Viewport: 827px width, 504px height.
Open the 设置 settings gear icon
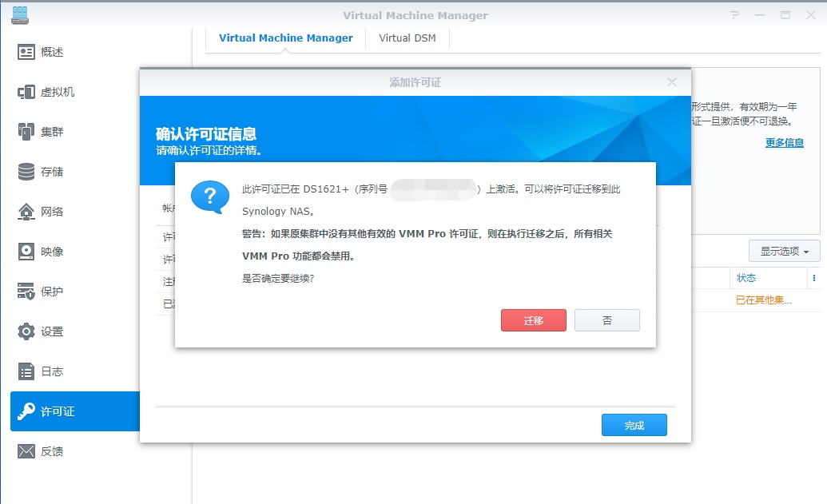coord(26,331)
